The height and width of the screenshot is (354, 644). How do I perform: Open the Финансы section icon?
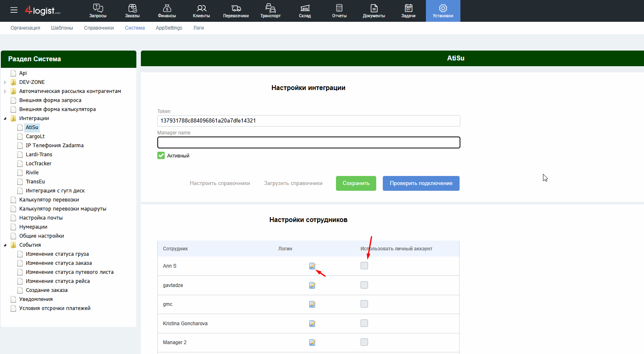pos(167,8)
